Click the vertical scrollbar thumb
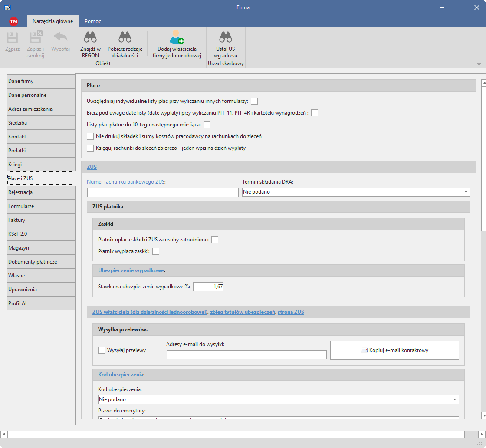The image size is (486, 448). [483, 159]
